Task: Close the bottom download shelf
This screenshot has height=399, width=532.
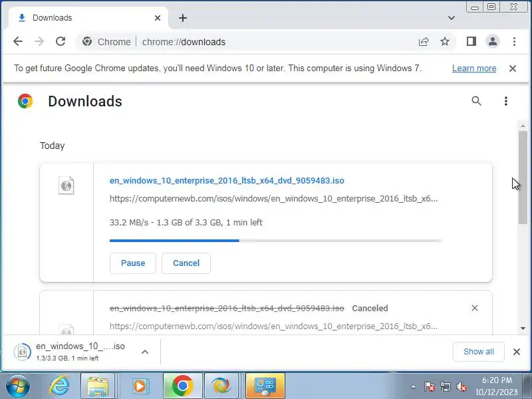Action: (x=517, y=352)
